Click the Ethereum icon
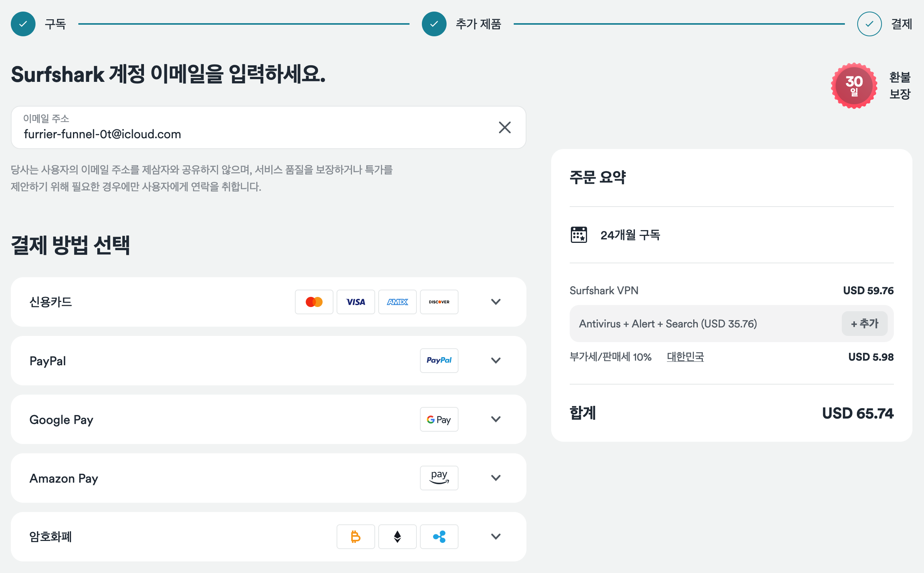Image resolution: width=924 pixels, height=573 pixels. pyautogui.click(x=397, y=537)
